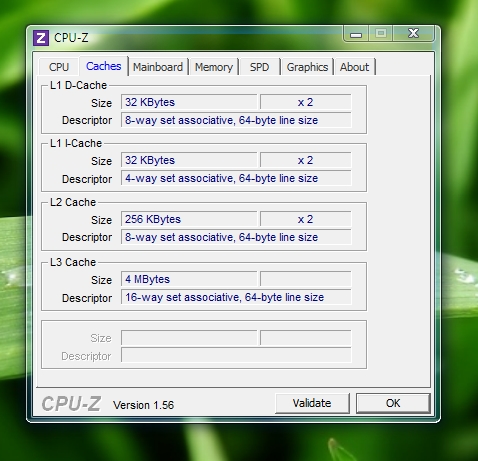Click L2 Cache descriptor 8-way field
The width and height of the screenshot is (478, 461).
236,237
